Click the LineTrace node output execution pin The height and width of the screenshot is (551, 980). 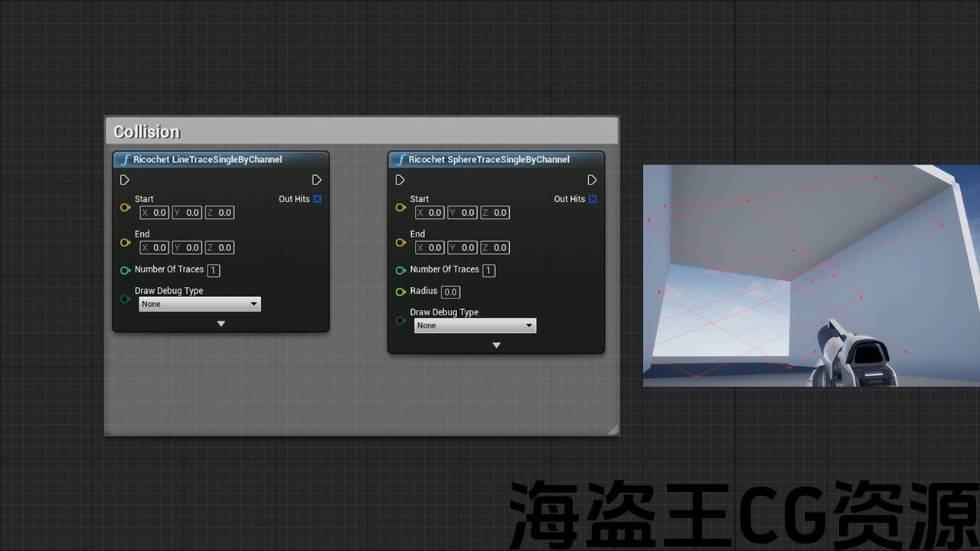[x=316, y=180]
